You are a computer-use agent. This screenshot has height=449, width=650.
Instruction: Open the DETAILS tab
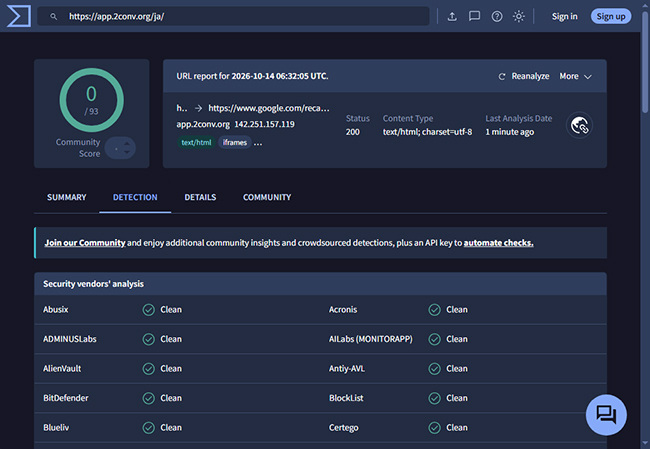200,197
